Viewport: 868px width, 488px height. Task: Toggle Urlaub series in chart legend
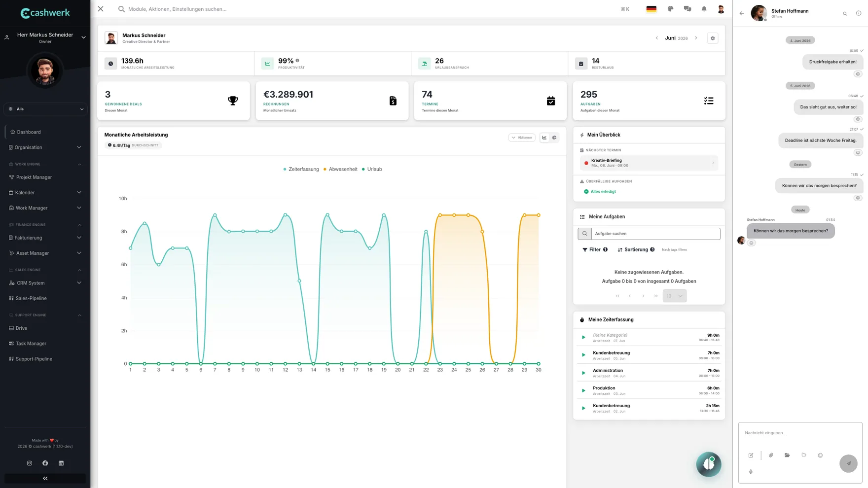coord(372,169)
